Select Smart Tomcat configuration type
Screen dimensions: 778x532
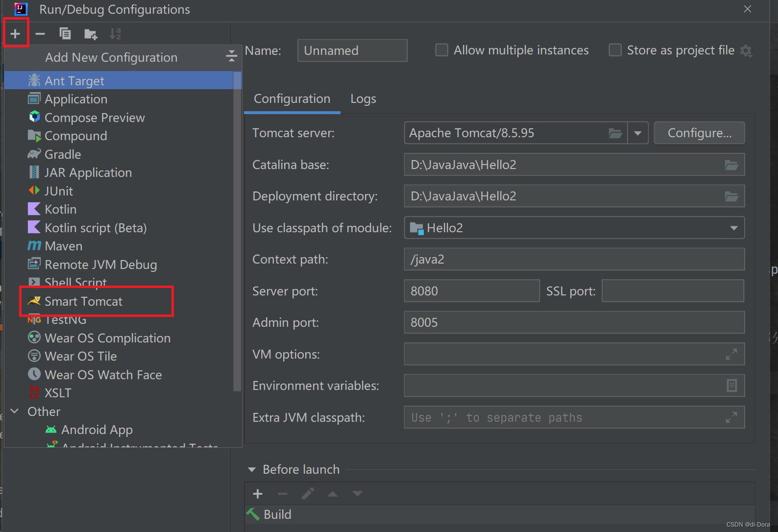(119, 301)
